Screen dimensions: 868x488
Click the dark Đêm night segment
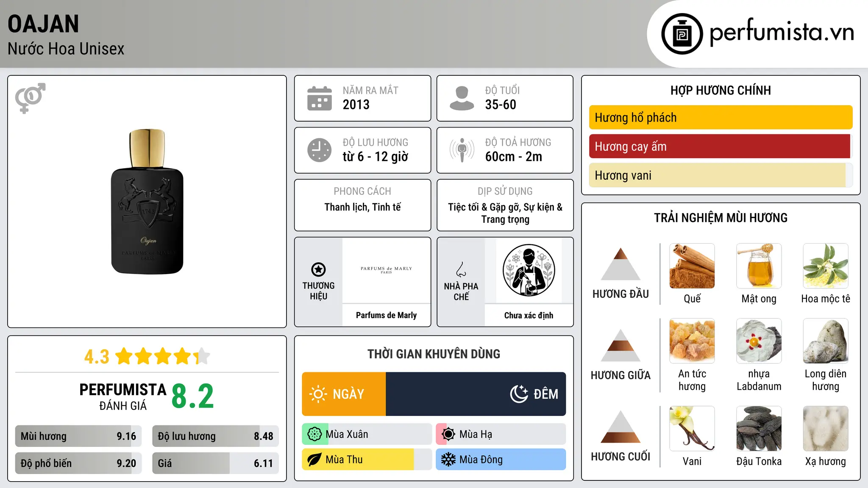coord(476,394)
